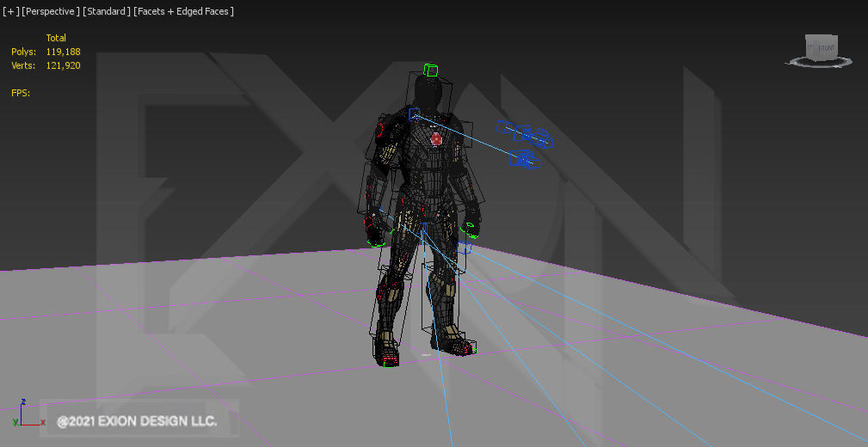Open the [+] viewport general menu
868x447 pixels.
10,11
